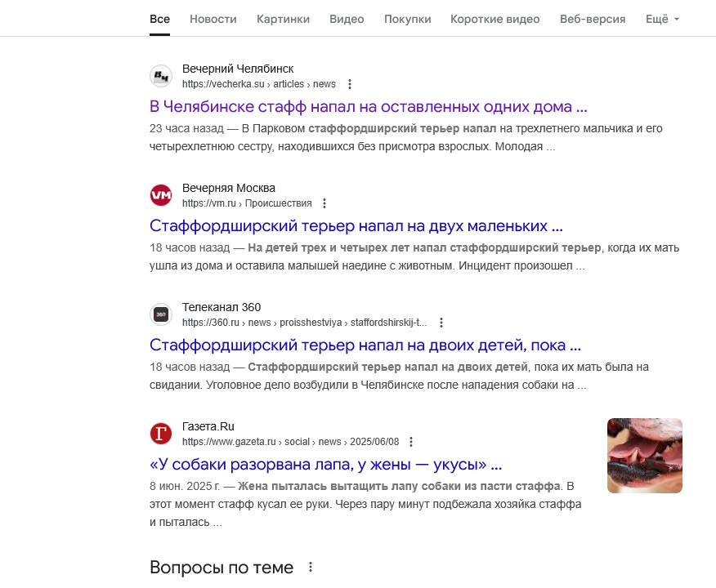Image resolution: width=716 pixels, height=588 pixels.
Task: Click the Газета.Ru red favicon
Action: (x=161, y=434)
